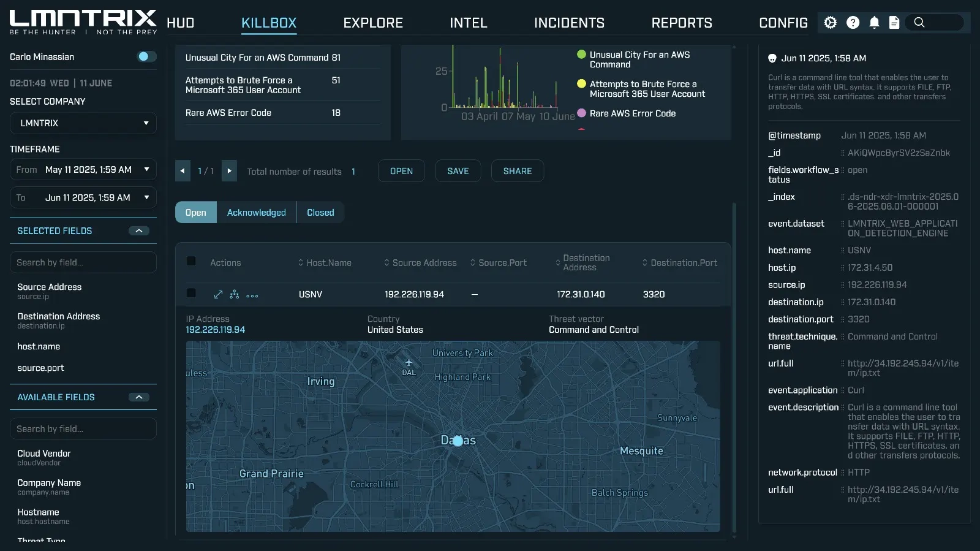Open the settings gear icon
This screenshot has width=980, height=551.
point(831,23)
